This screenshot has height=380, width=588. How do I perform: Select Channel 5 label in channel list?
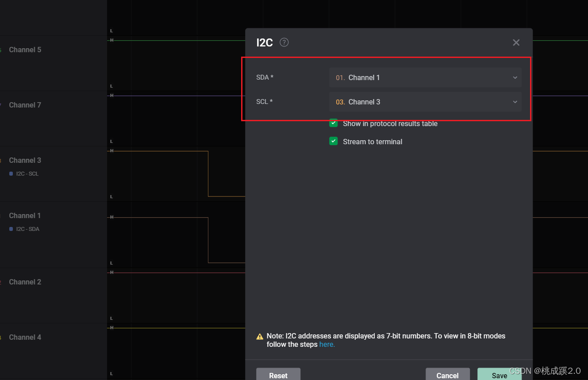click(x=25, y=50)
